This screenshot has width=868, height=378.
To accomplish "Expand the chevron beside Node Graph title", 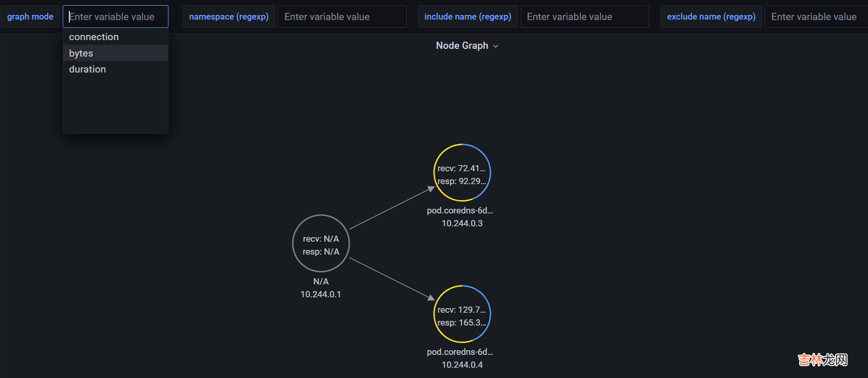I will point(496,46).
